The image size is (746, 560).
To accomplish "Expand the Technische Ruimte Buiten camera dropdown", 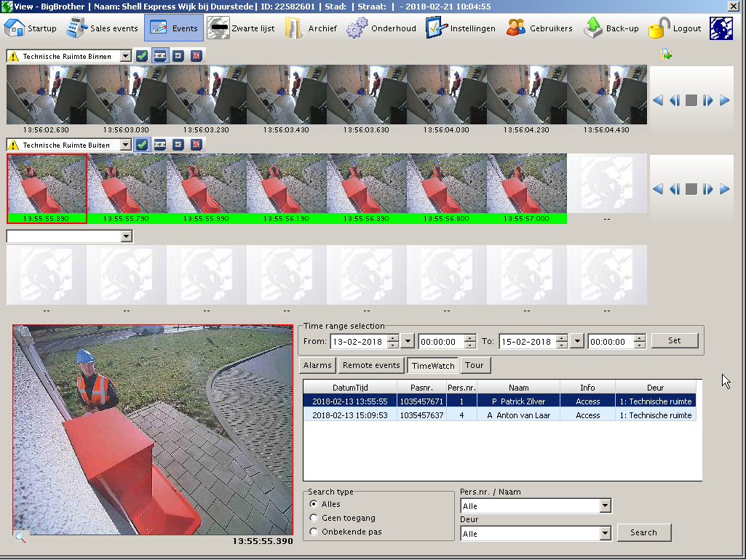I will pyautogui.click(x=126, y=145).
